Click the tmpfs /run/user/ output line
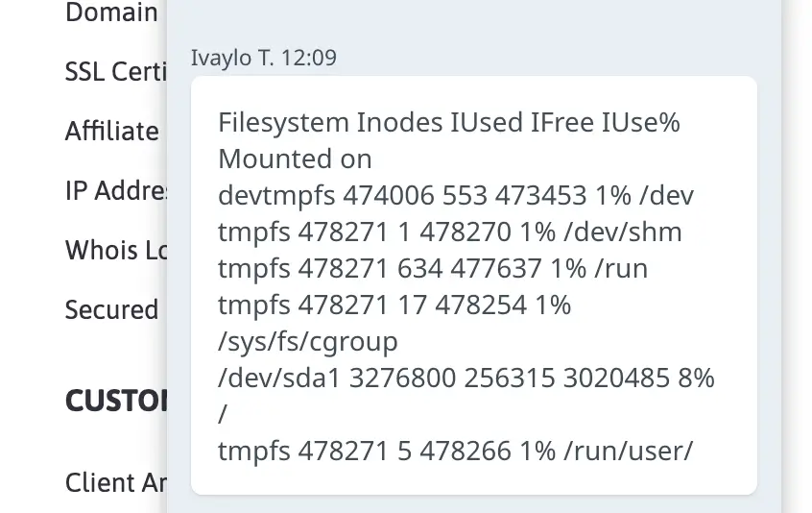The height and width of the screenshot is (513, 812). (455, 451)
